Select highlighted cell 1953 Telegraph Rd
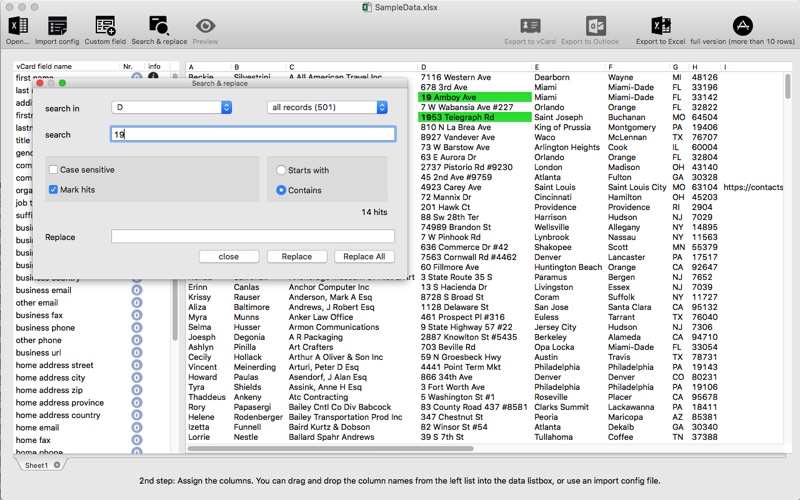The height and width of the screenshot is (500, 800). 474,117
